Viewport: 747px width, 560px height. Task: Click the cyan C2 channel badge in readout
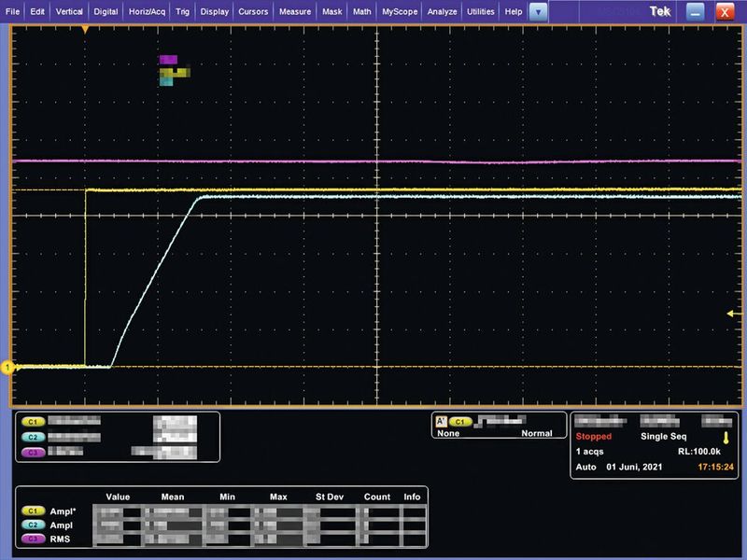[32, 436]
